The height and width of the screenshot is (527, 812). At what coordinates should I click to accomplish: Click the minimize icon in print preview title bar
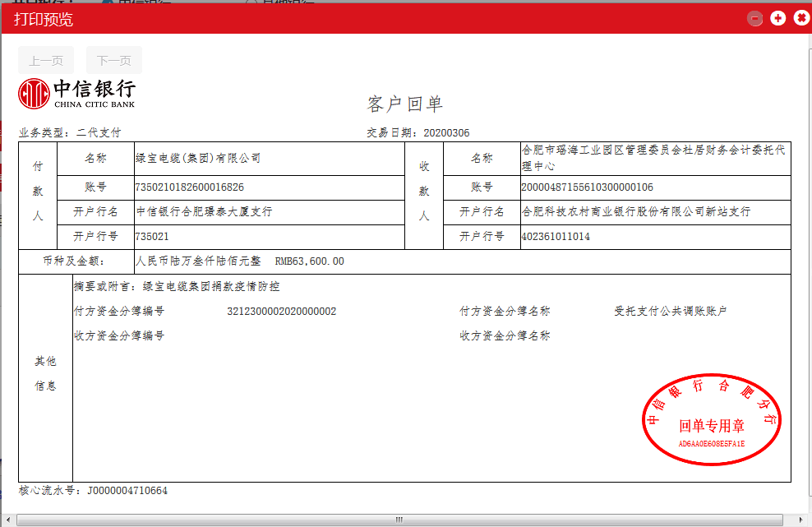pyautogui.click(x=754, y=19)
